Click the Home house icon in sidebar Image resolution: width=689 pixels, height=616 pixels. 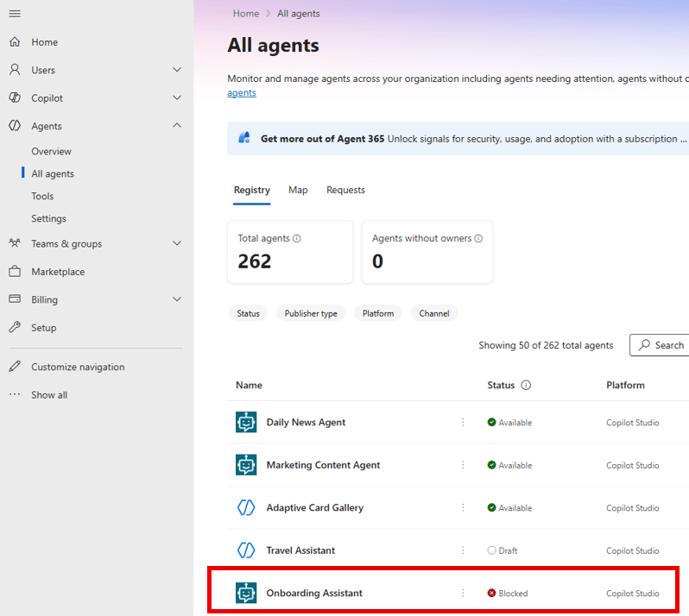(x=15, y=41)
